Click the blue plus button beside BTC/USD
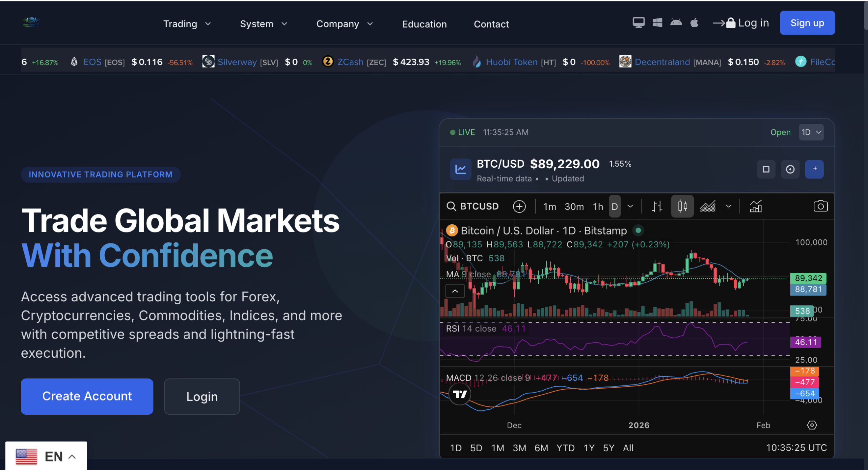Image resolution: width=868 pixels, height=470 pixels. pyautogui.click(x=814, y=169)
